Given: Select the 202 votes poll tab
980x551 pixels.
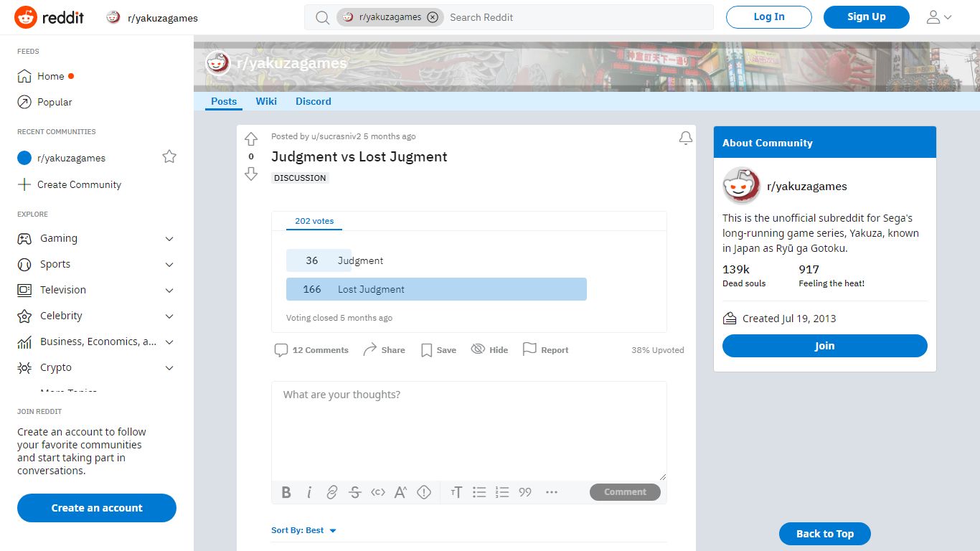Looking at the screenshot, I should tap(314, 221).
